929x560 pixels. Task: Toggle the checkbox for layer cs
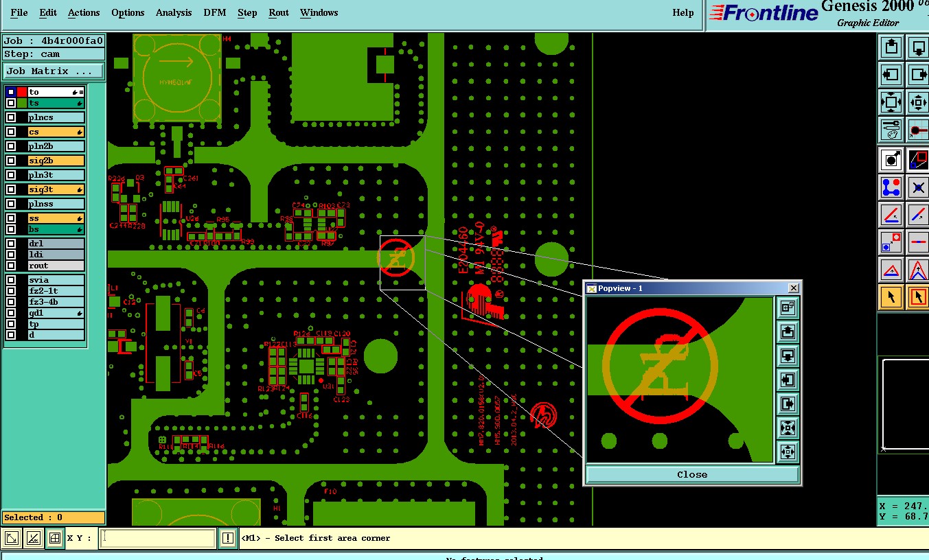[11, 132]
